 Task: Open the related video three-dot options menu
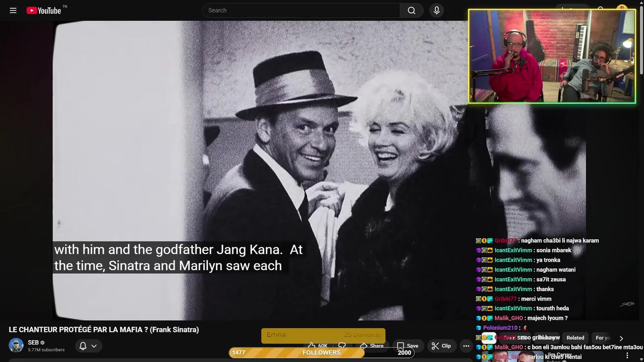point(627,355)
